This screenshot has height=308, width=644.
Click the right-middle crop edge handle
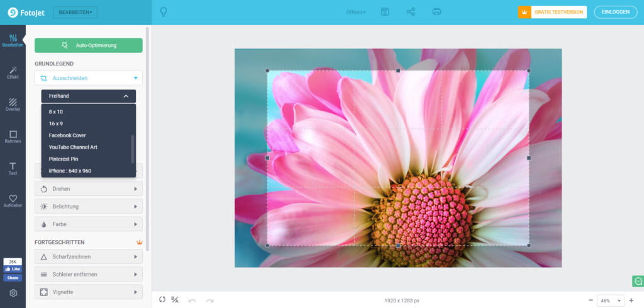tap(528, 158)
